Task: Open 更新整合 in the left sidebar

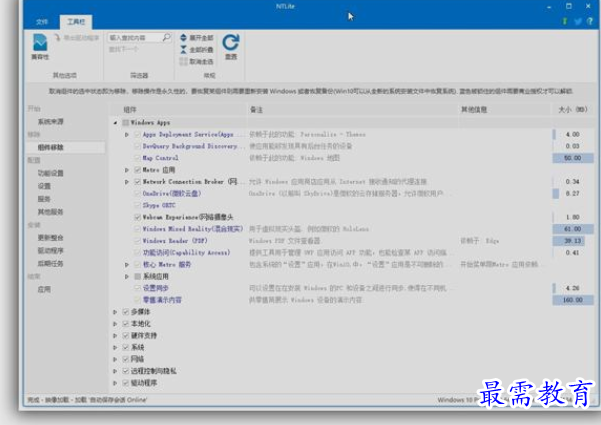Action: pyautogui.click(x=51, y=238)
